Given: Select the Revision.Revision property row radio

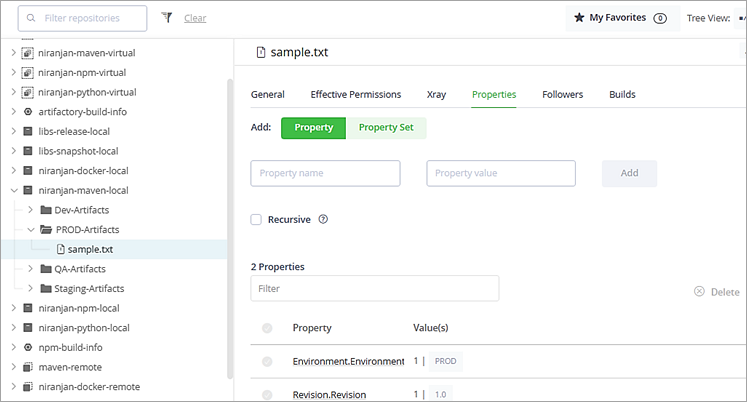Looking at the screenshot, I should point(267,395).
